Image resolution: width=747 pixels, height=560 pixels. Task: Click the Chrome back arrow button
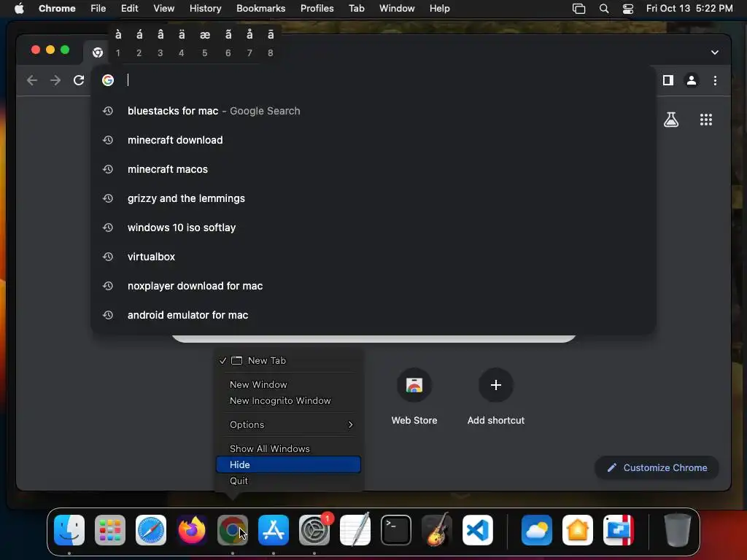tap(32, 80)
